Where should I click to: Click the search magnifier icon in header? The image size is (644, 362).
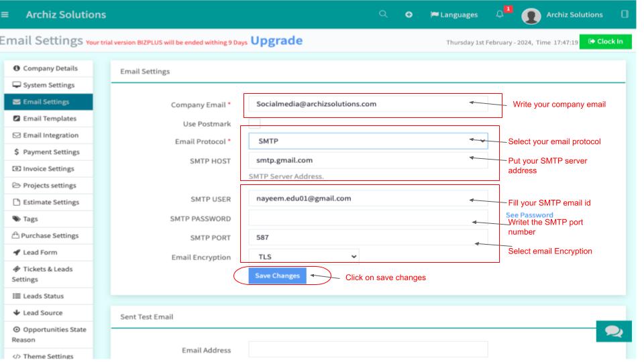(382, 15)
